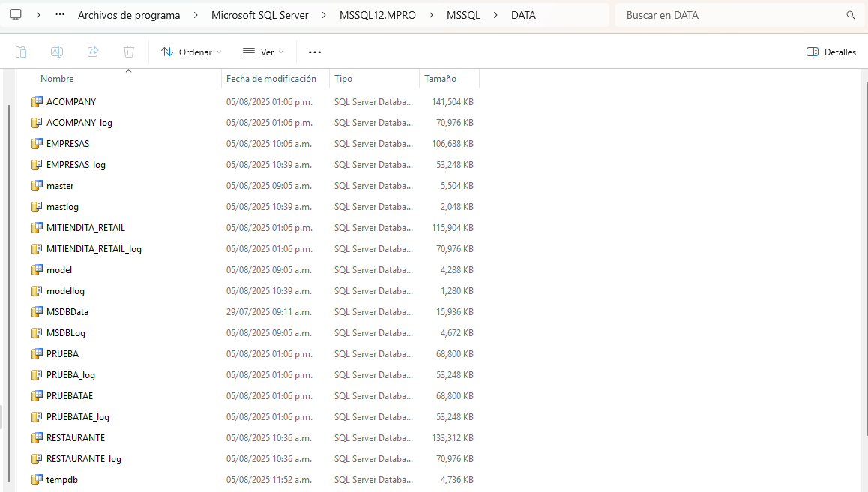Image resolution: width=868 pixels, height=492 pixels.
Task: Select the master database file icon
Action: [x=37, y=185]
